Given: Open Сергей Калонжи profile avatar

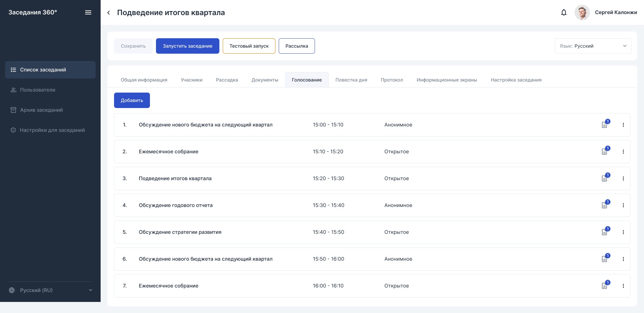Looking at the screenshot, I should tap(582, 12).
